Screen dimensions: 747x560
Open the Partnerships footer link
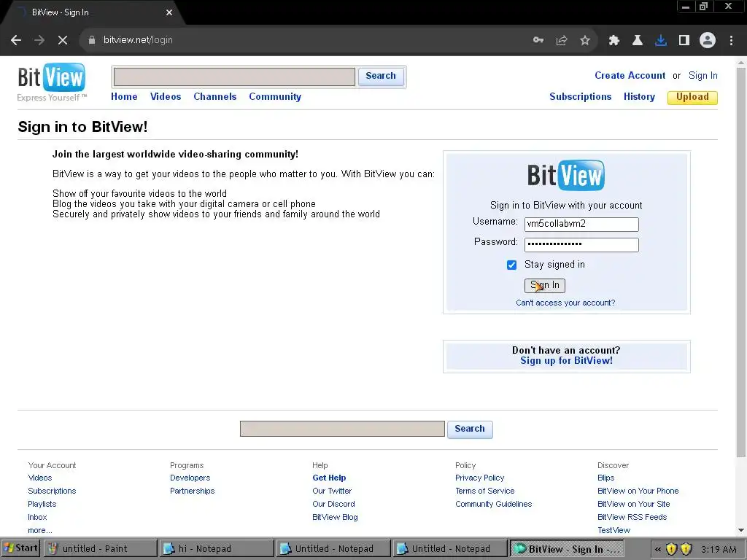(193, 491)
